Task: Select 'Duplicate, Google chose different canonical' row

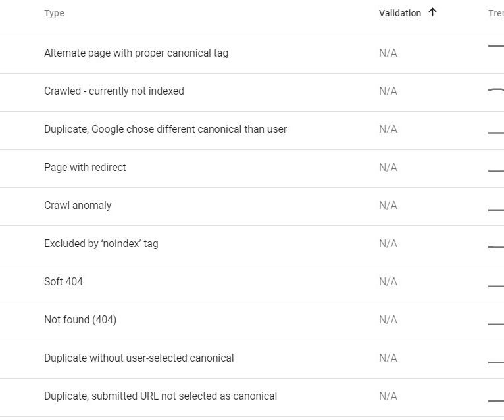Action: (x=165, y=129)
